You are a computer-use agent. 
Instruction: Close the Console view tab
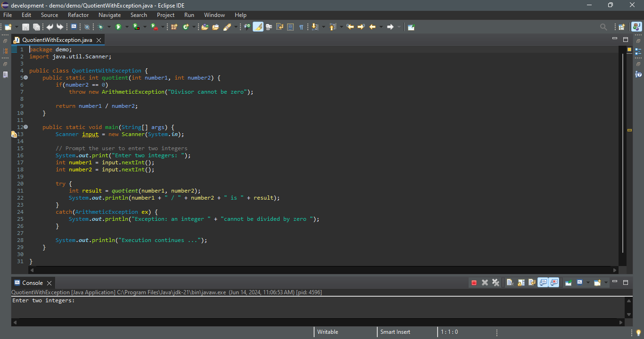tap(49, 283)
